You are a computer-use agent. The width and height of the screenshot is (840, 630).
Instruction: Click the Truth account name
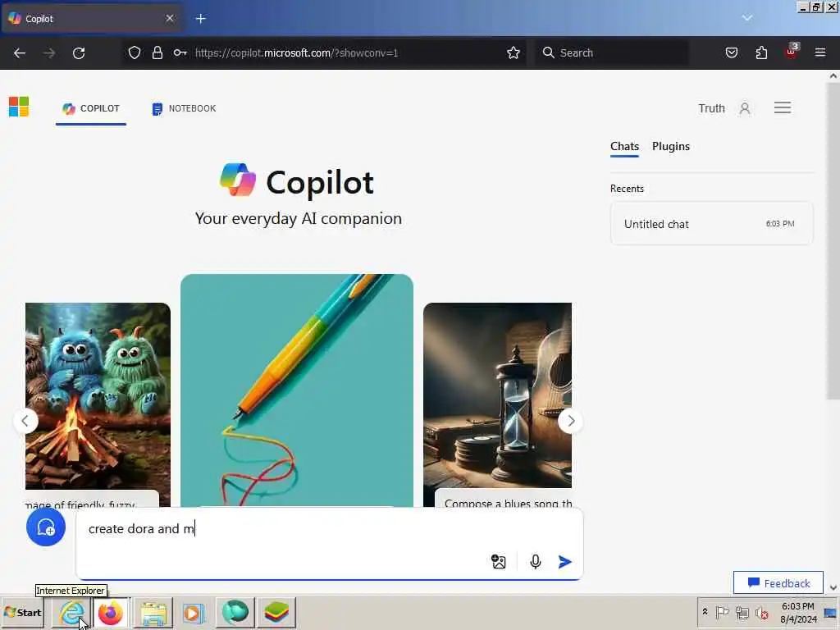coord(711,109)
